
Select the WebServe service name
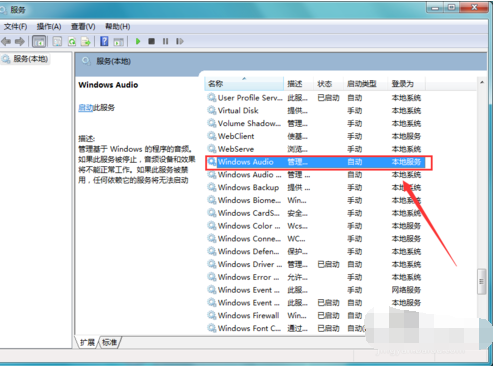coord(236,149)
